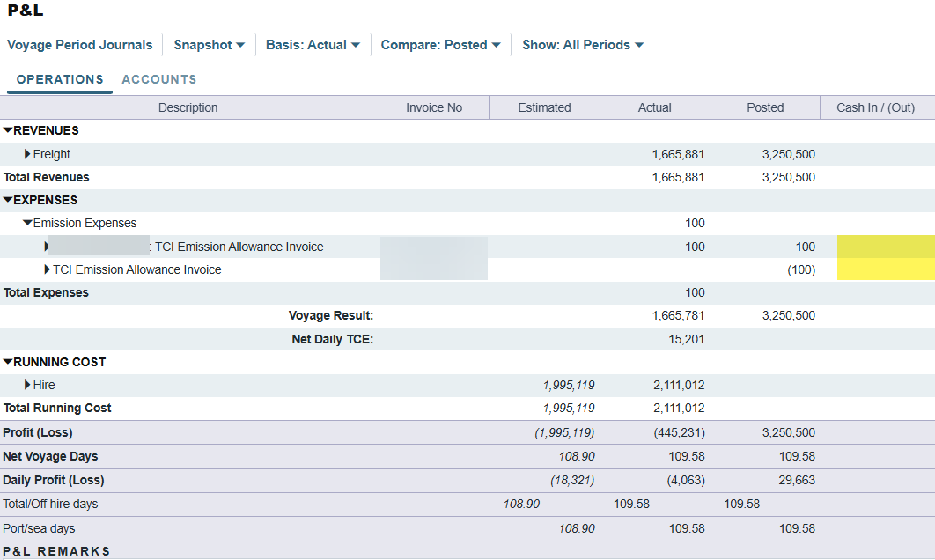Expand the Freight row
Viewport: 935px width, 560px height.
tap(28, 154)
